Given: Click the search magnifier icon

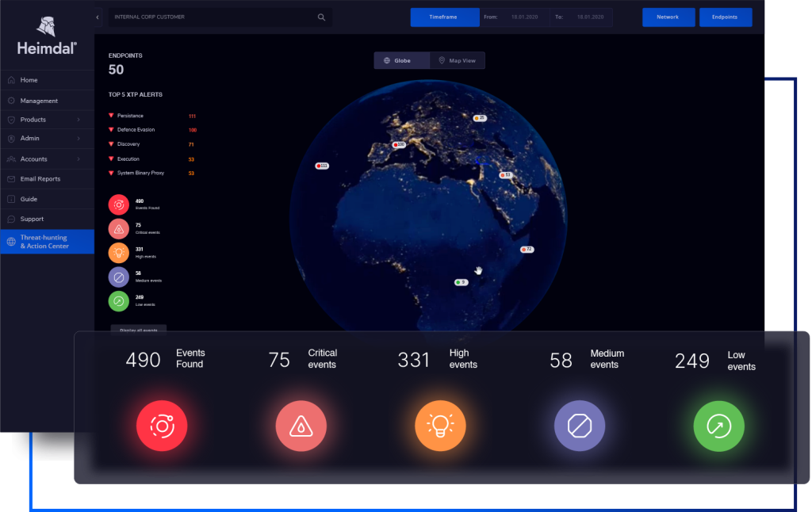Looking at the screenshot, I should coord(321,17).
